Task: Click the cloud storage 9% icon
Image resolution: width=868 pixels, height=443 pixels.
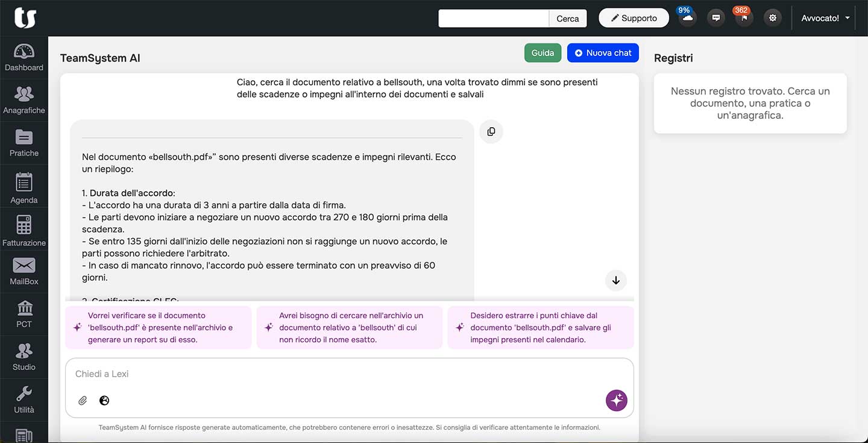Action: click(x=687, y=17)
